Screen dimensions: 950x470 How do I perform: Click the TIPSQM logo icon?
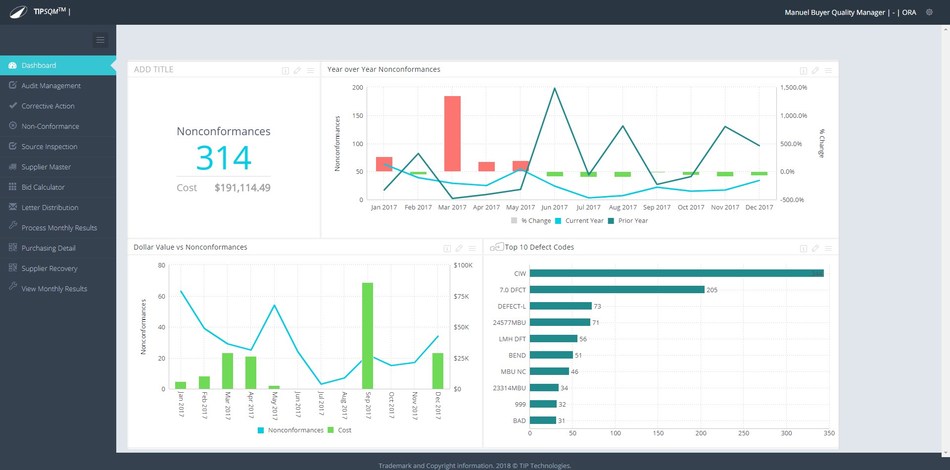pos(17,12)
